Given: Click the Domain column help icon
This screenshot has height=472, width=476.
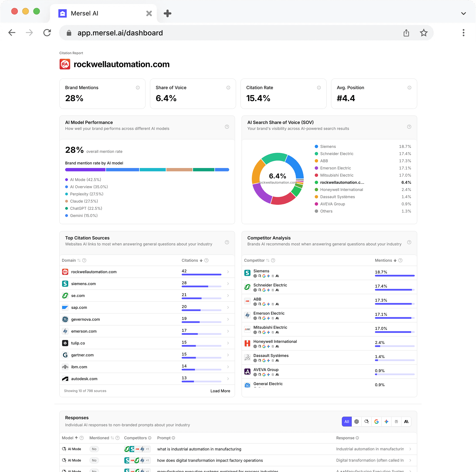Looking at the screenshot, I should point(84,260).
